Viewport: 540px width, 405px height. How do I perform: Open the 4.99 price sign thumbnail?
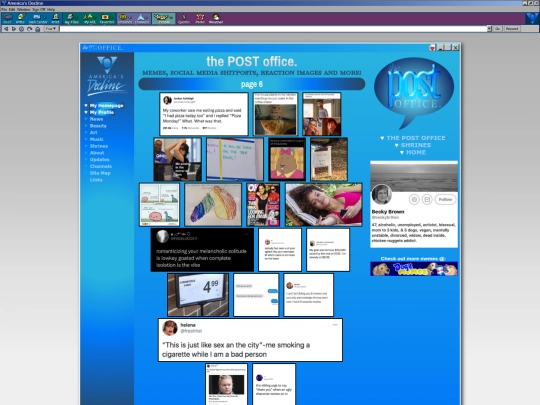198,295
